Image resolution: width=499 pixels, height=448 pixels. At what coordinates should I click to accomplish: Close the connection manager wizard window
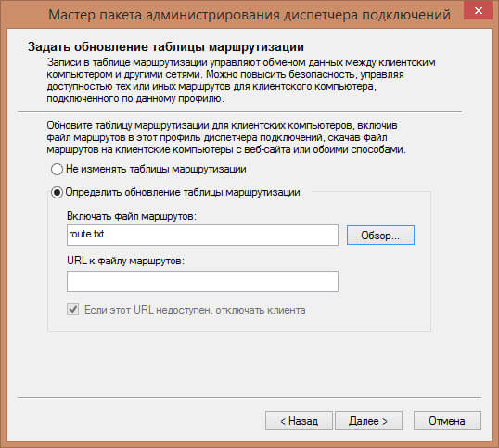pyautogui.click(x=478, y=11)
